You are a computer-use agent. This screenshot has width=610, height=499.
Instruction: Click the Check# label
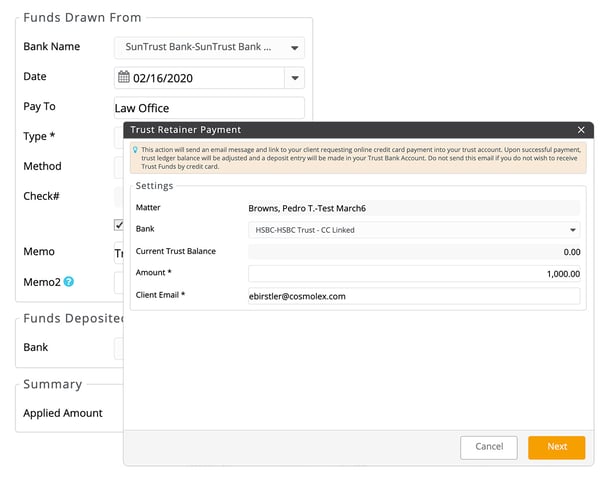(x=41, y=196)
